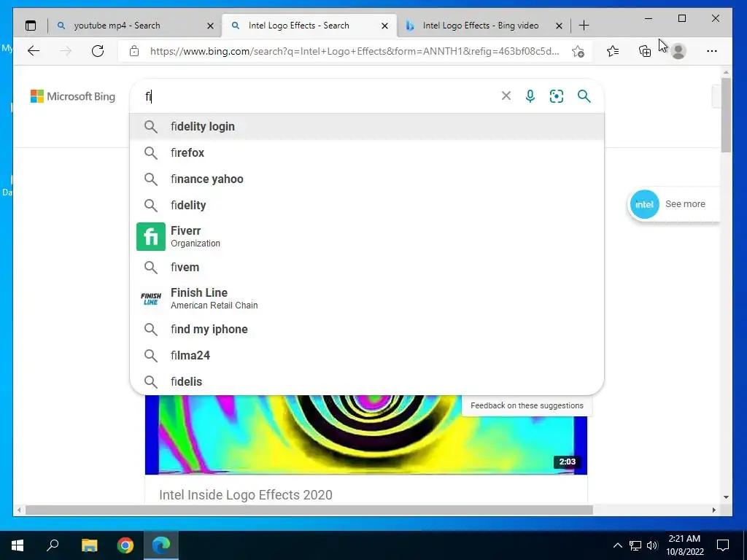Click the Microsoft Edge taskbar icon
Viewport: 747px width, 560px height.
pos(161,545)
